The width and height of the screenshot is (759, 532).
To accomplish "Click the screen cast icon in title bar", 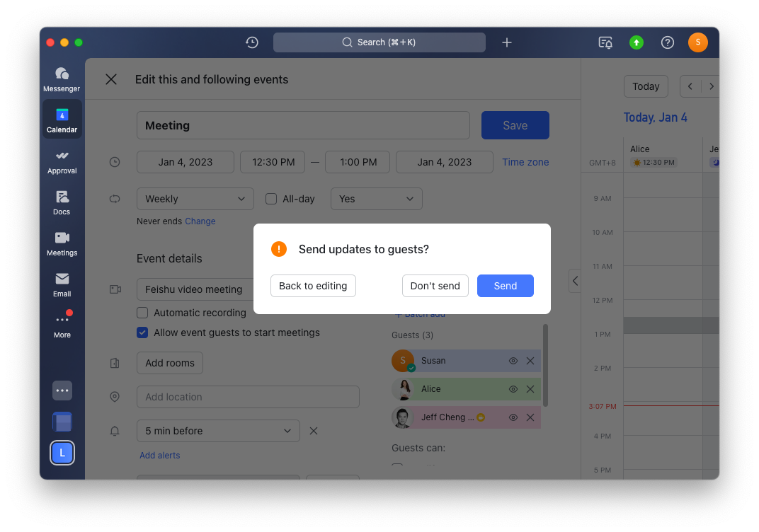I will pos(605,43).
